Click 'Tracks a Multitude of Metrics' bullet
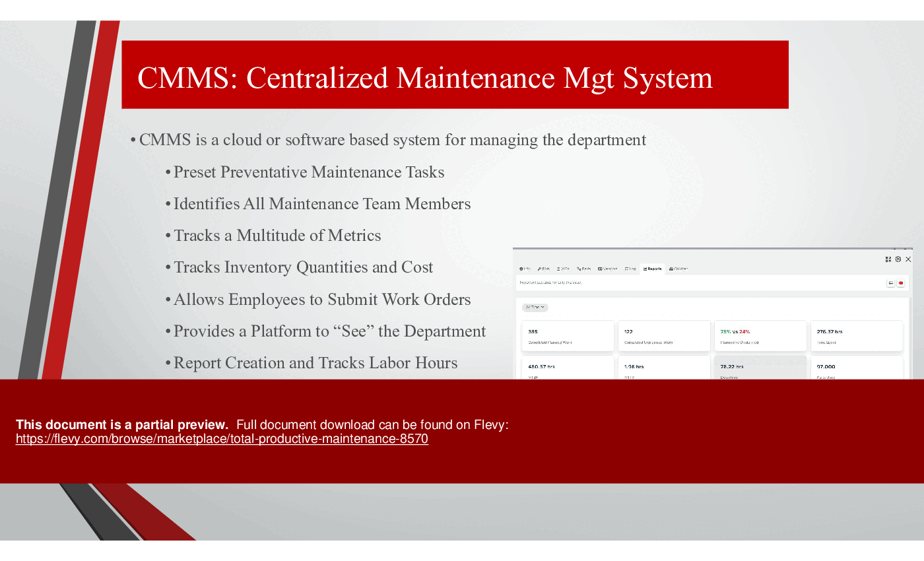Image resolution: width=924 pixels, height=561 pixels. tap(277, 236)
